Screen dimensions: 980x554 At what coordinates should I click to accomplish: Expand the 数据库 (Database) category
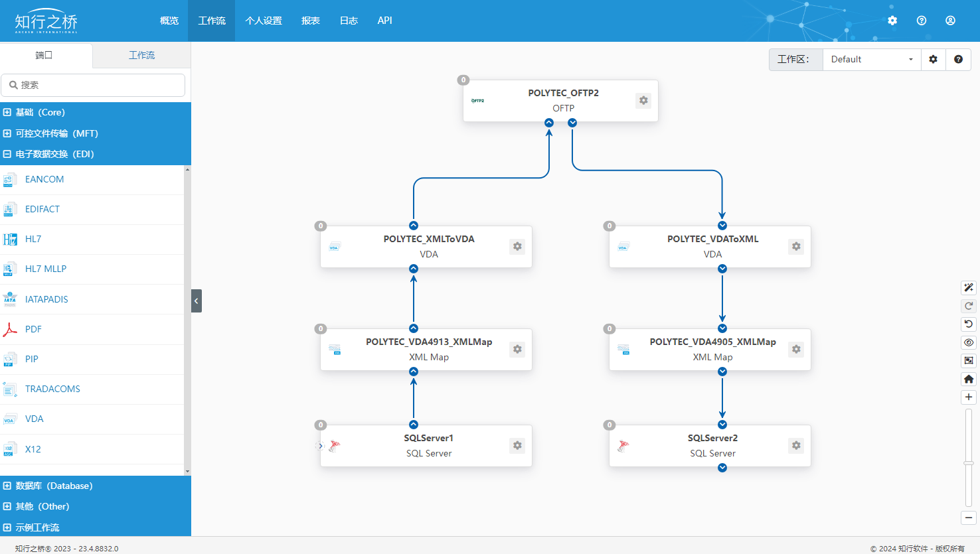tap(7, 486)
